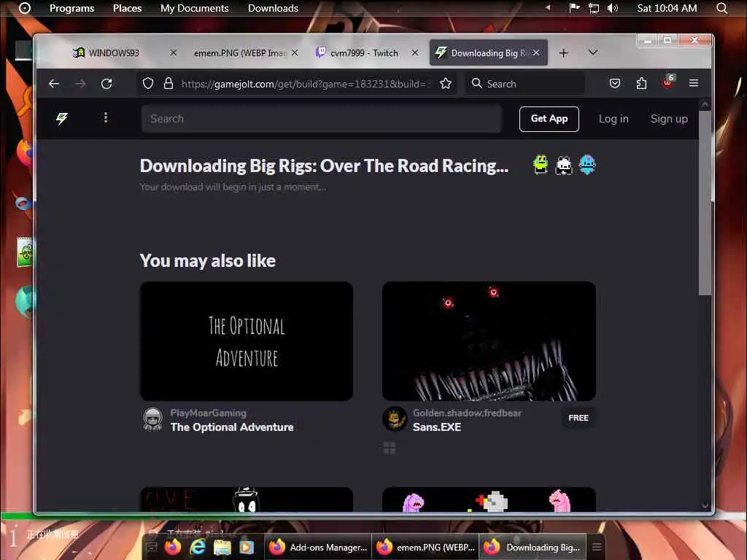The image size is (747, 560).
Task: Close the Downloading Big Rigs tab
Action: [536, 52]
